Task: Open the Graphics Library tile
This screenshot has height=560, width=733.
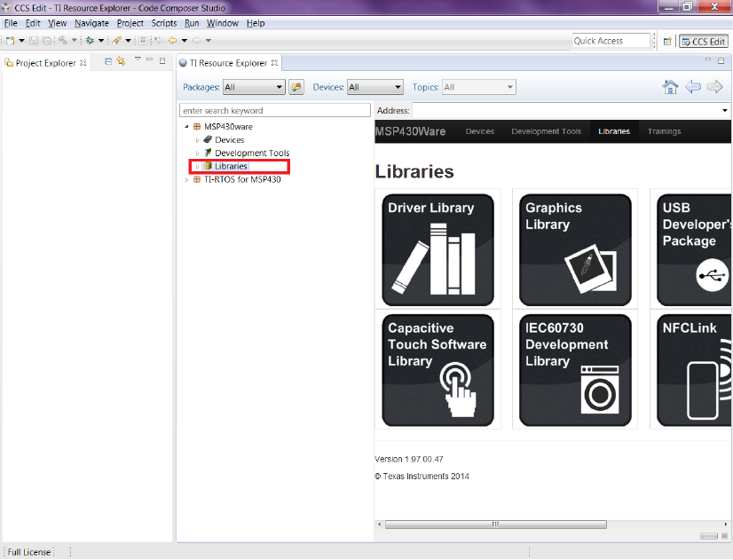Action: click(x=575, y=249)
